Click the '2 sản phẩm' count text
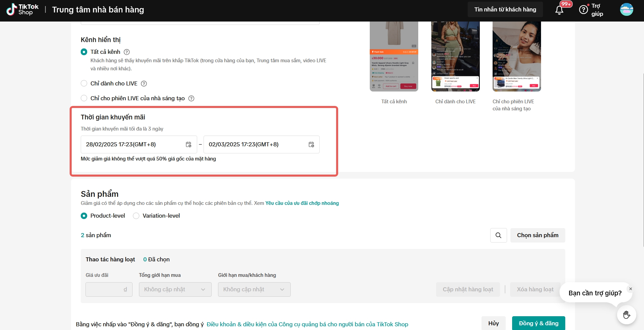Image resolution: width=644 pixels, height=330 pixels. 96,235
